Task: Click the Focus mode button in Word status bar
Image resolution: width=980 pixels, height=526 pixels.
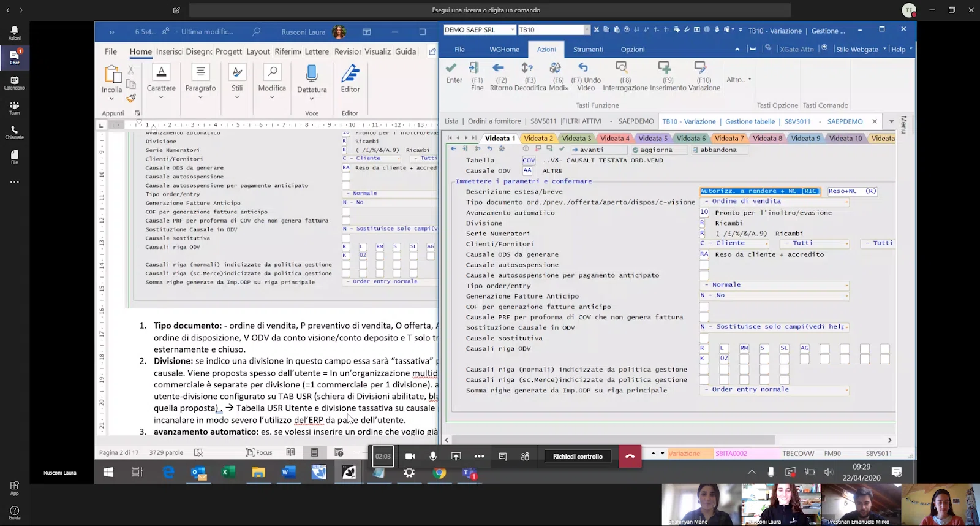Action: click(x=259, y=452)
